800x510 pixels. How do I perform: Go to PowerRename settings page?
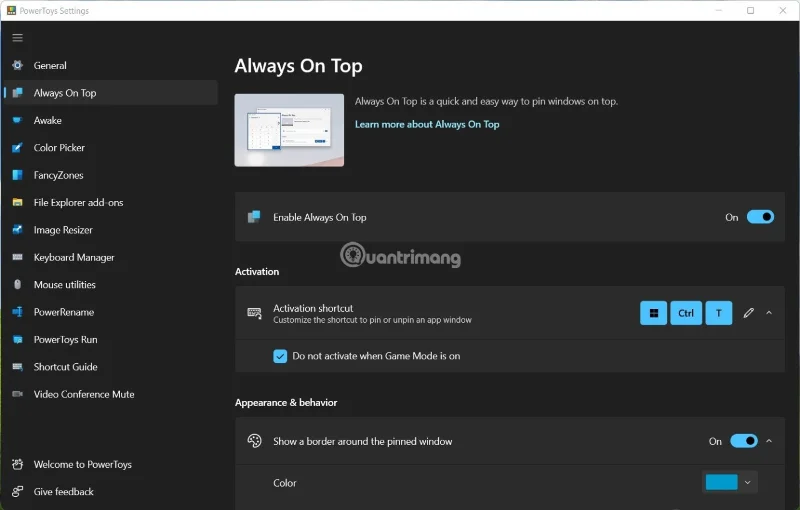[x=63, y=312]
